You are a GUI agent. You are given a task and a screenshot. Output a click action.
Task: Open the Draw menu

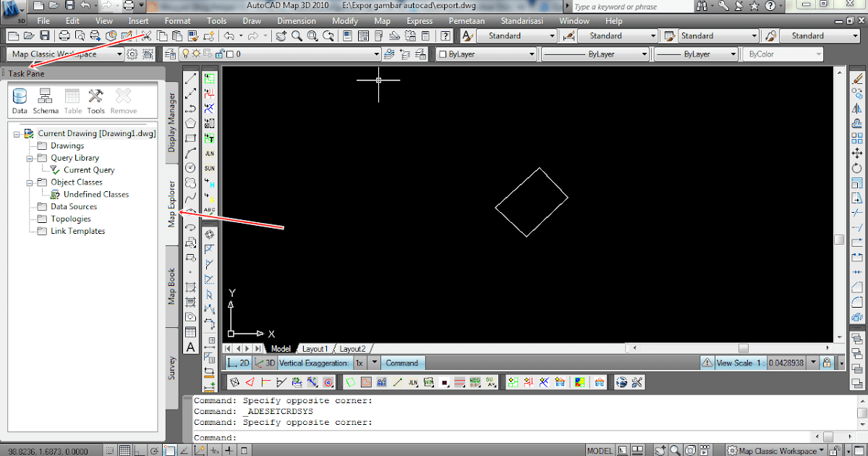[x=253, y=21]
